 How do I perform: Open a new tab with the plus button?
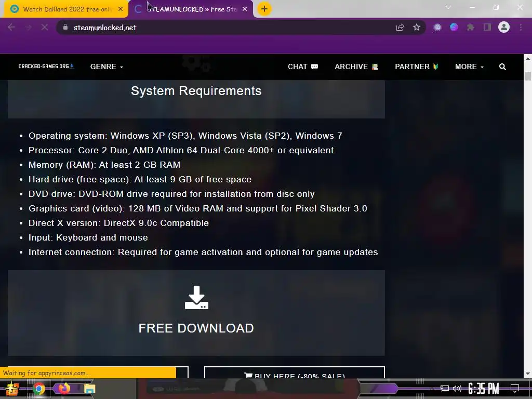coord(264,9)
